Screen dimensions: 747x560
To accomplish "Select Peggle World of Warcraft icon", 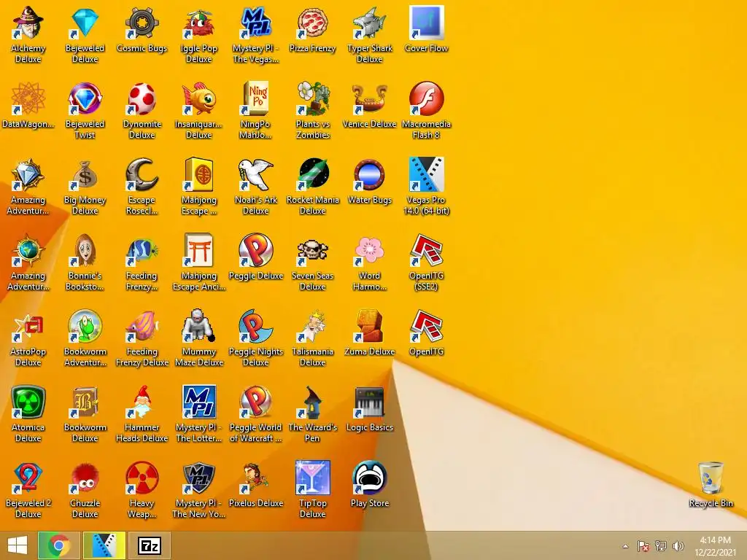I will (x=256, y=402).
